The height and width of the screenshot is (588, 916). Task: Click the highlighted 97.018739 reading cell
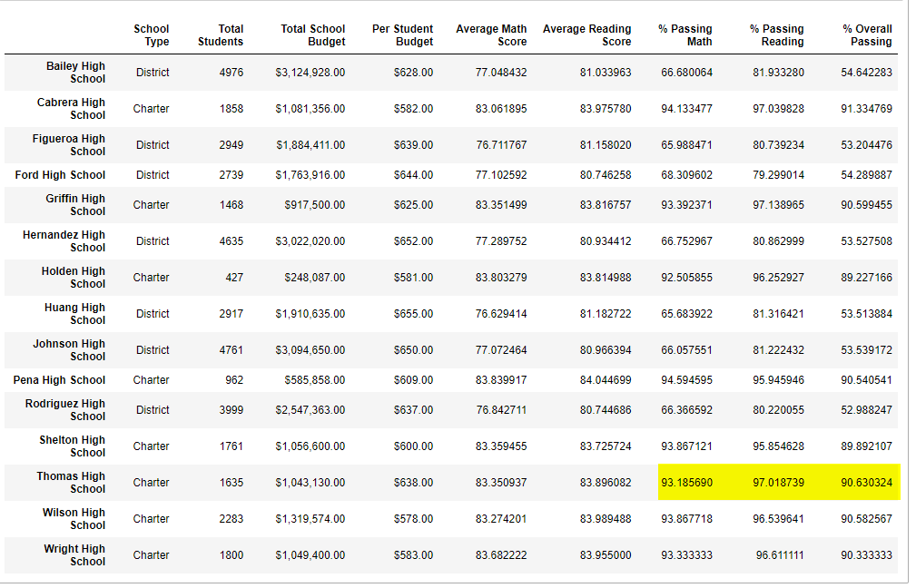778,483
